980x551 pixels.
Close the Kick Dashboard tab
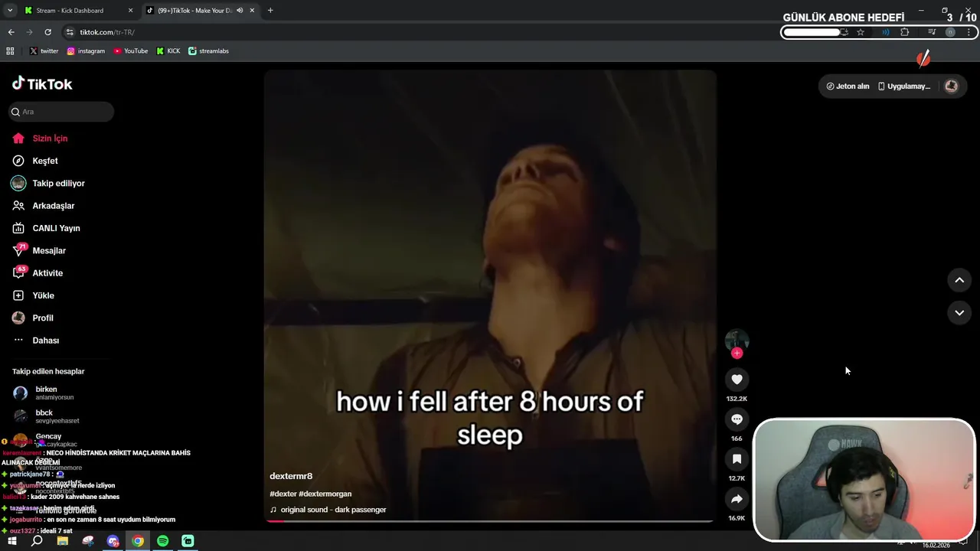pyautogui.click(x=130, y=11)
